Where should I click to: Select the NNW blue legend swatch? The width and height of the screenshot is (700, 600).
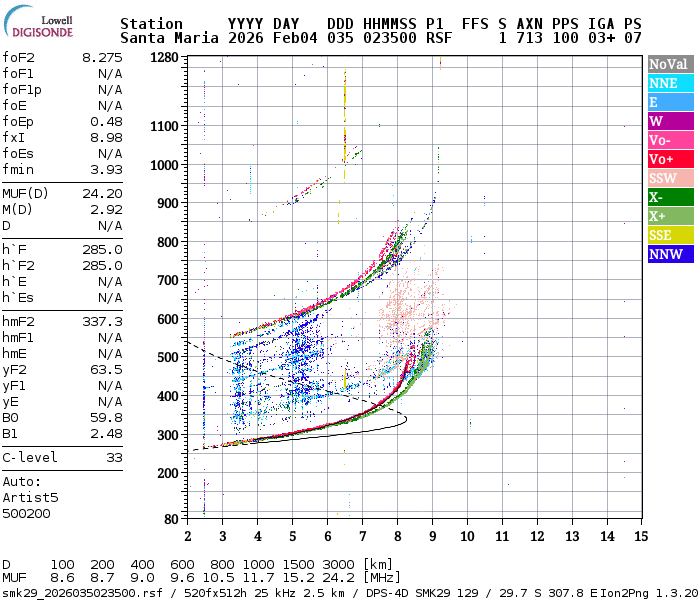(x=671, y=254)
